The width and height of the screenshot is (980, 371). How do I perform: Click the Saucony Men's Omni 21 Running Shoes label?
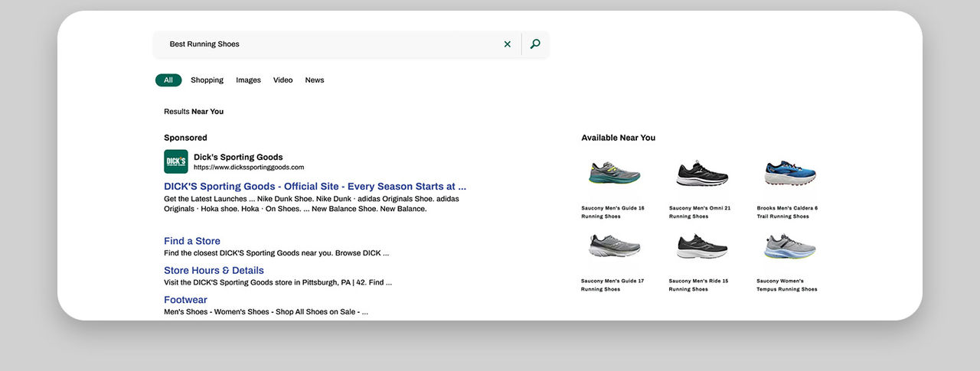point(700,212)
